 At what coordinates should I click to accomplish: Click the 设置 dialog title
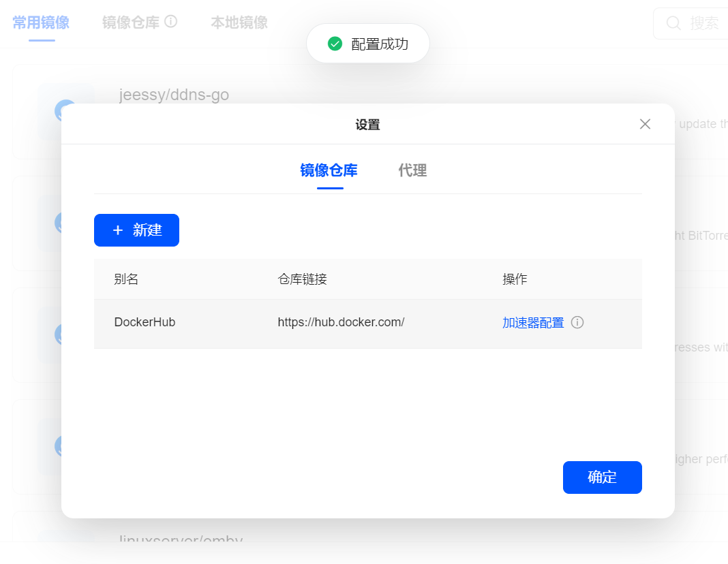tap(367, 124)
